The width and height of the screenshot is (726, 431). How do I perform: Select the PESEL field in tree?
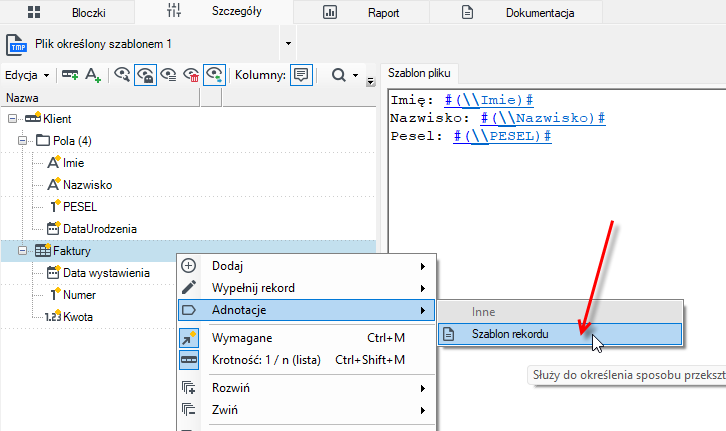pos(80,207)
